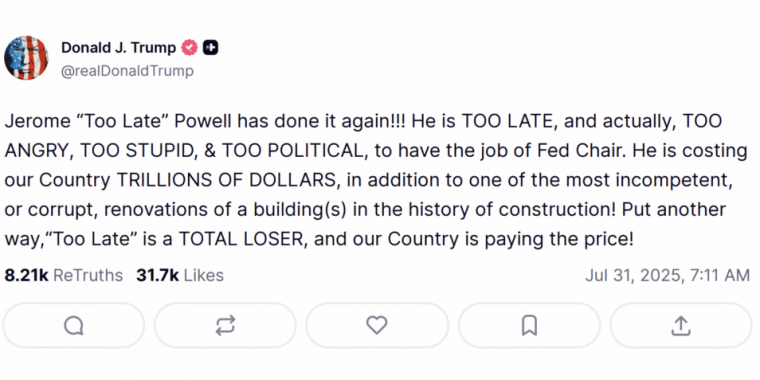ReTruth the post using the arrows icon
Viewport: 760px width, 380px height.
click(225, 325)
